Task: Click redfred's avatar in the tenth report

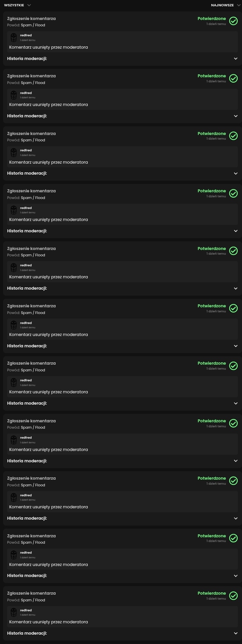Action: pos(14,555)
